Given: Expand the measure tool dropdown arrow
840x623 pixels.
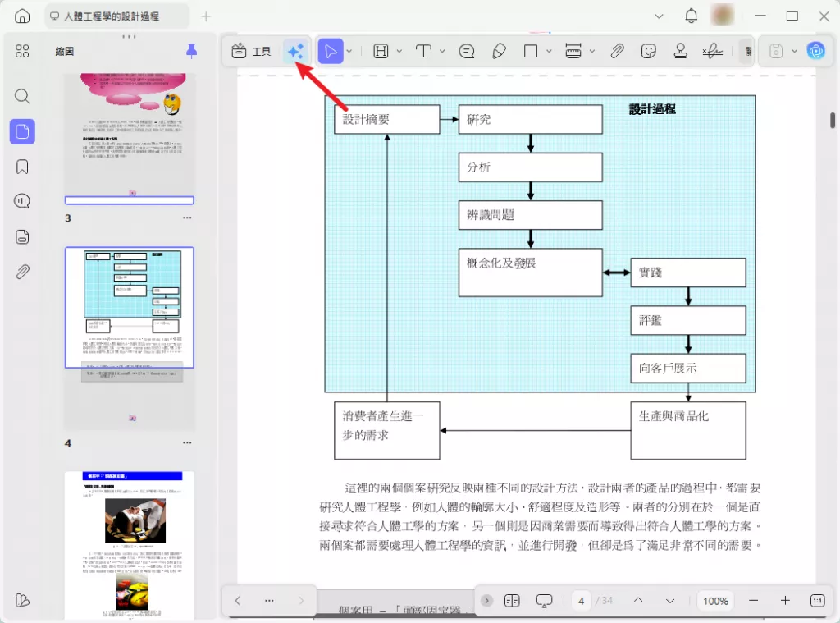Looking at the screenshot, I should (592, 52).
